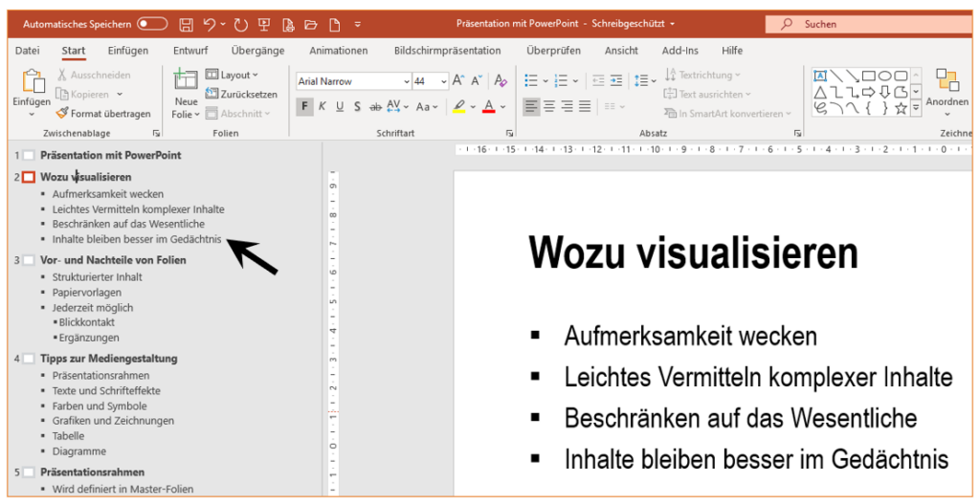This screenshot has width=980, height=504.
Task: Apply yellow text highlight color
Action: tap(459, 106)
